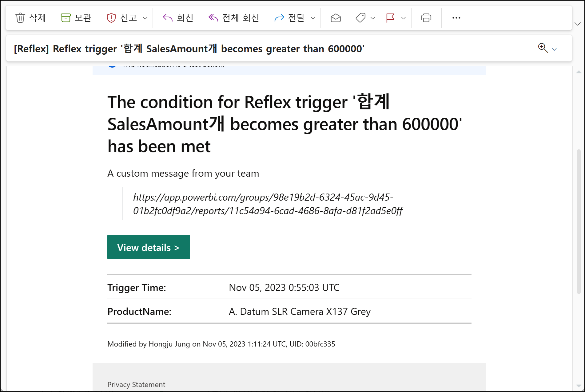Viewport: 585px width, 392px height.
Task: Archive the message using 보관
Action: tap(76, 18)
